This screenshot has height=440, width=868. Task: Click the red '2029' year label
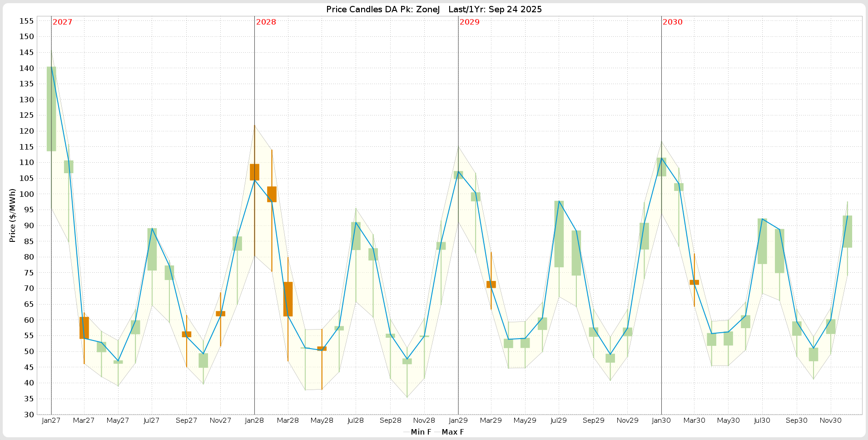coord(469,22)
